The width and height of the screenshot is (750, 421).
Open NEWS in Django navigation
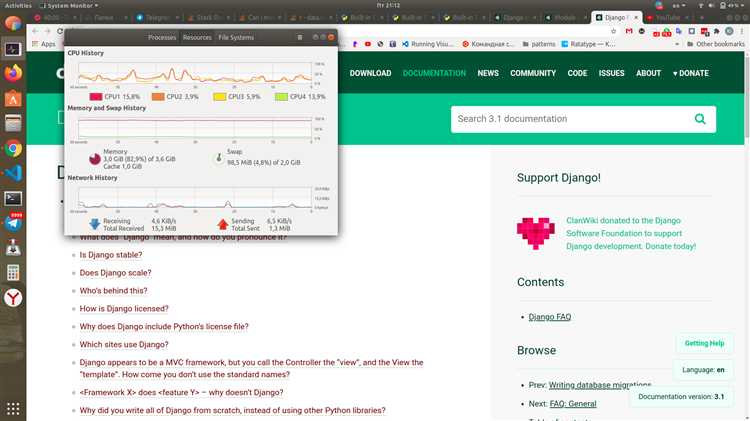pyautogui.click(x=488, y=73)
